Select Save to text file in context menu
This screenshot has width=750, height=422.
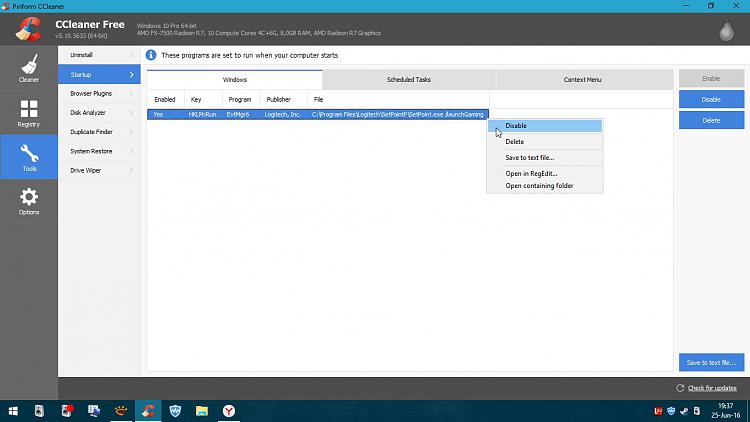(545, 157)
